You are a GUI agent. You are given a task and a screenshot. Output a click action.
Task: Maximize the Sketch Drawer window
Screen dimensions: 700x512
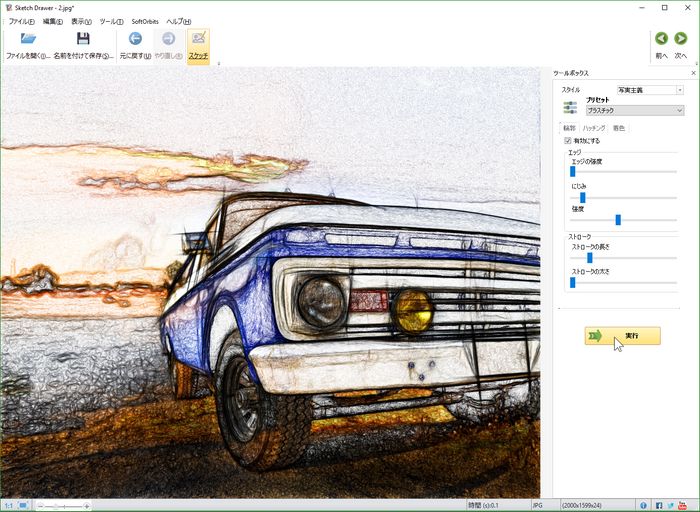(665, 8)
